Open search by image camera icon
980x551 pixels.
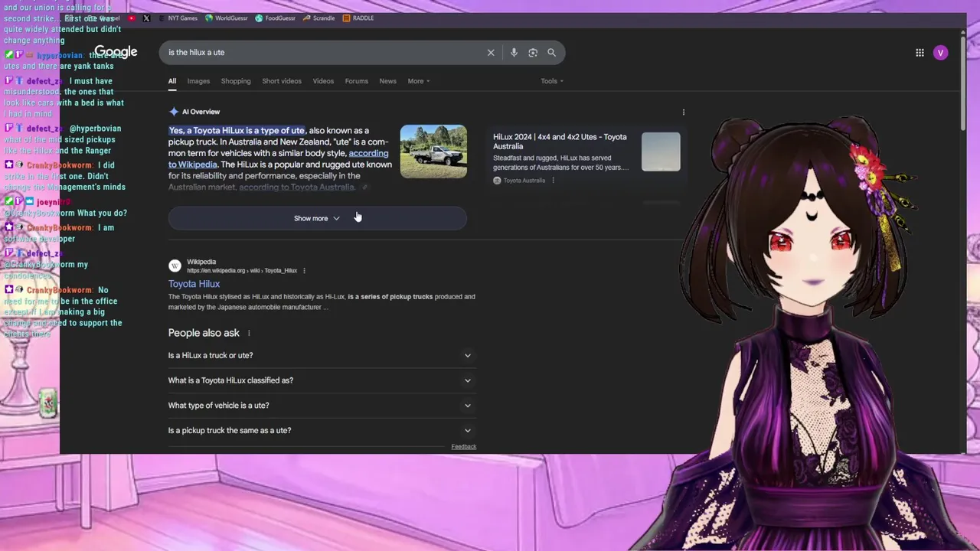pyautogui.click(x=533, y=53)
